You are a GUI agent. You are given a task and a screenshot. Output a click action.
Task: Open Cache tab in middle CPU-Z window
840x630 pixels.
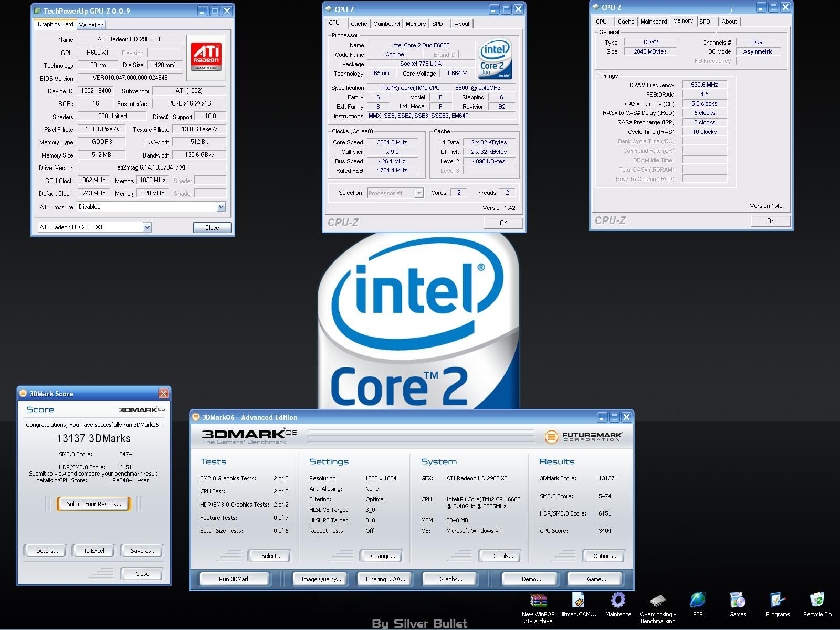(359, 24)
